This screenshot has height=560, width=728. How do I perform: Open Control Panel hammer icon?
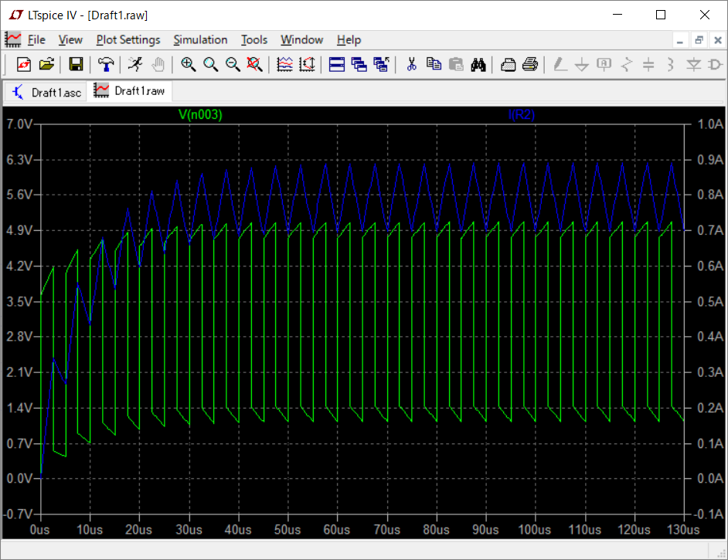click(x=106, y=64)
